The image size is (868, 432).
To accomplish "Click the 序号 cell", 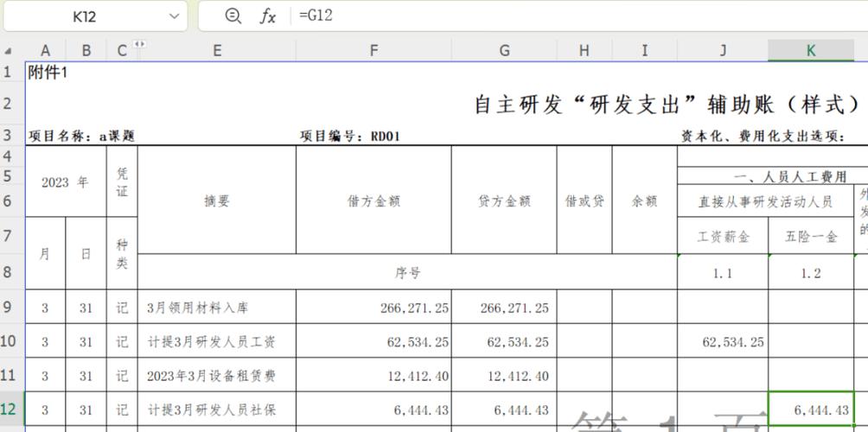I will click(407, 272).
